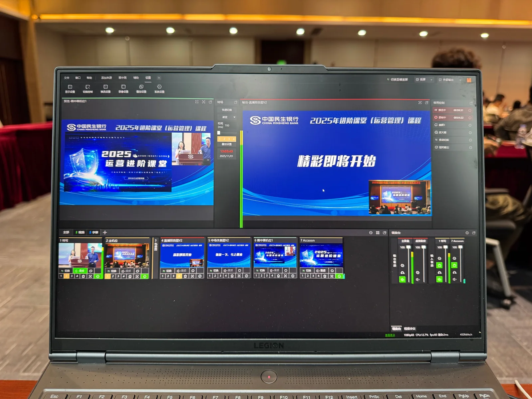Viewport: 532px width, 399px height.
Task: Open the 渐变 transition type dropdown
Action: tap(227, 117)
